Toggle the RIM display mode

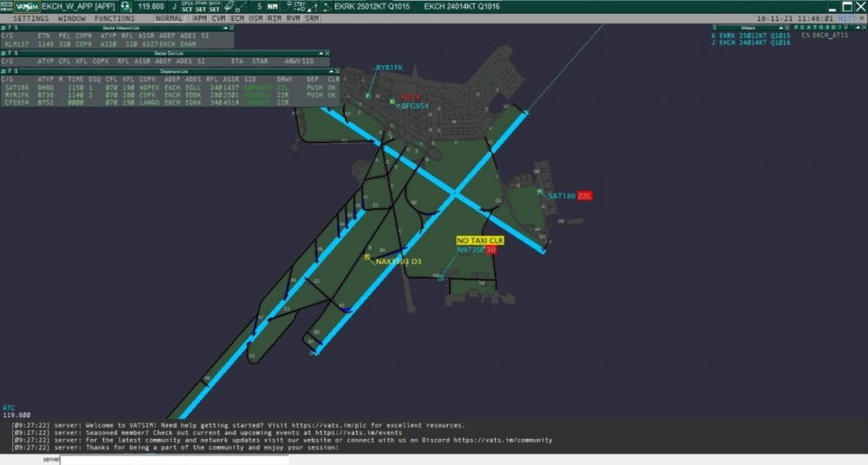pyautogui.click(x=274, y=18)
